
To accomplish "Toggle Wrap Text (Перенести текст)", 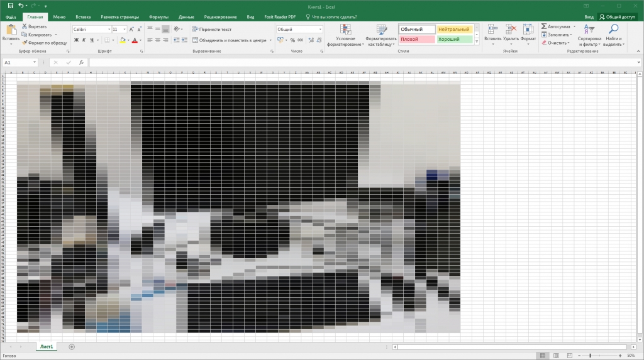I will pos(212,29).
